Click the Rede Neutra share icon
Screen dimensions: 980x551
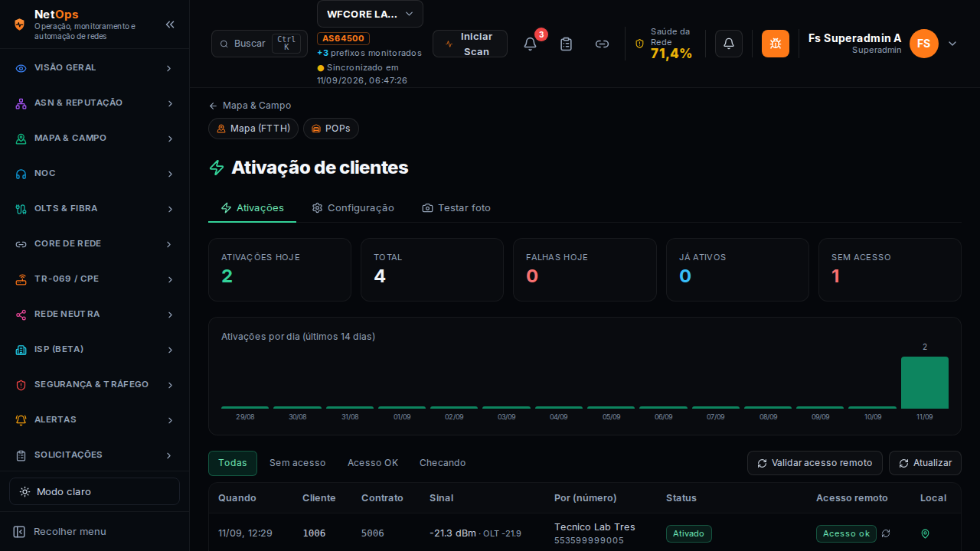21,315
